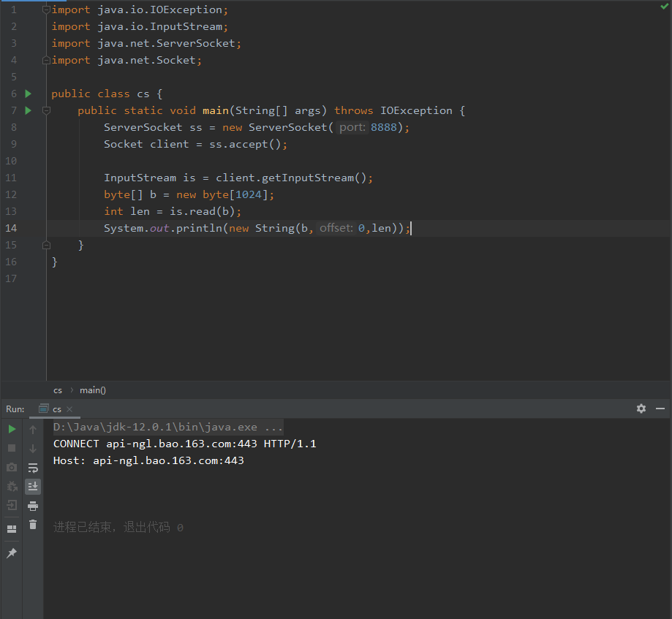Viewport: 672px width, 619px height.
Task: Click 'println' on line 14
Action: [x=199, y=228]
